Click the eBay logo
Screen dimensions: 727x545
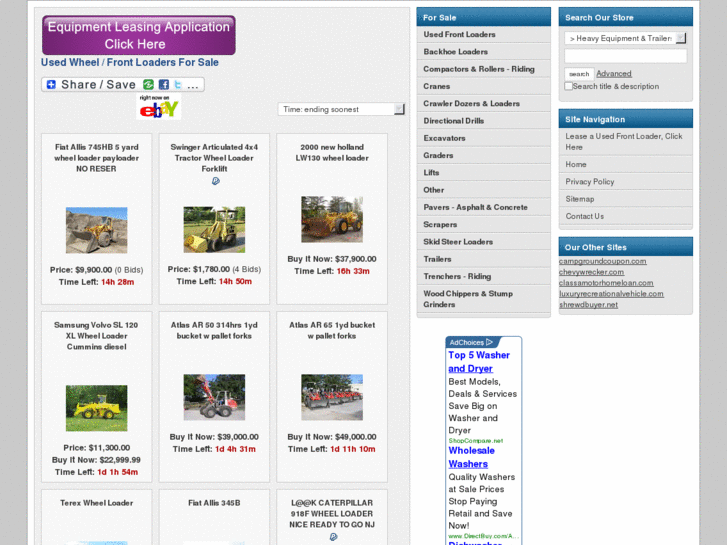point(159,107)
